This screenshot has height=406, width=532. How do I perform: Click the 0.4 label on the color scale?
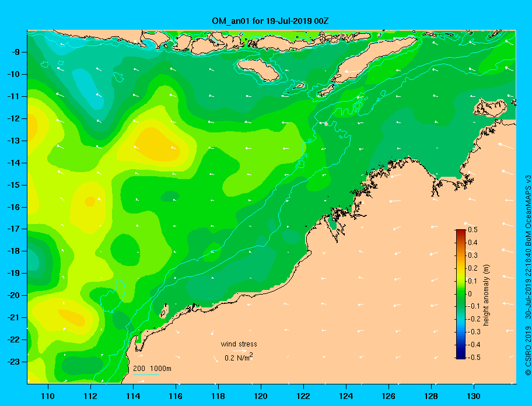click(x=473, y=243)
